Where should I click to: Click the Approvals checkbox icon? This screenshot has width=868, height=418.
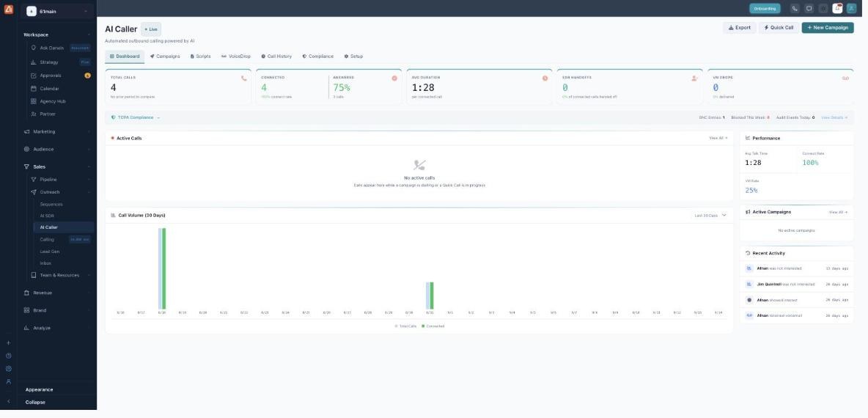click(34, 76)
